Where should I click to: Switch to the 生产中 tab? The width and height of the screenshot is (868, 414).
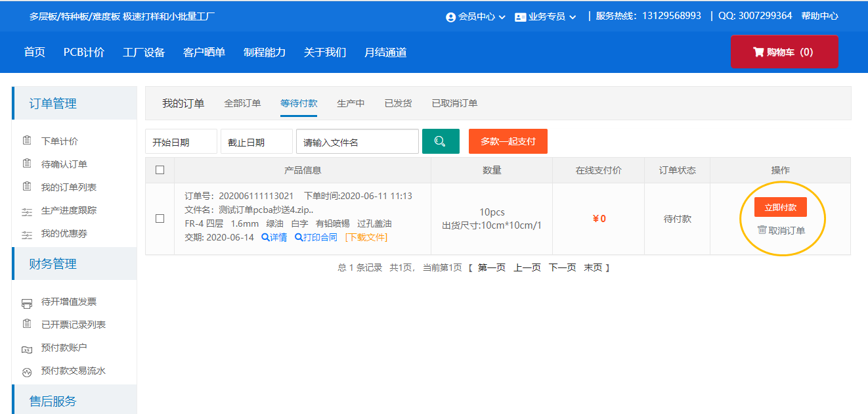[x=351, y=103]
